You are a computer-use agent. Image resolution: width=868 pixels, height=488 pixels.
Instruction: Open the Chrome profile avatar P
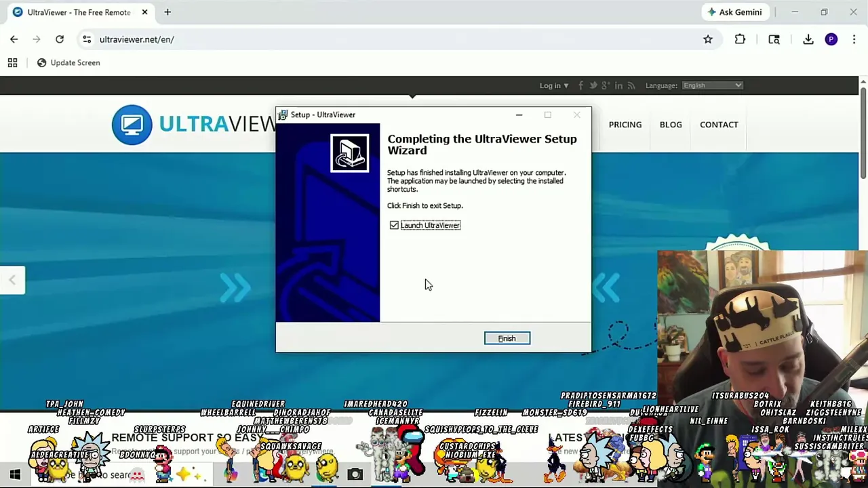(831, 39)
